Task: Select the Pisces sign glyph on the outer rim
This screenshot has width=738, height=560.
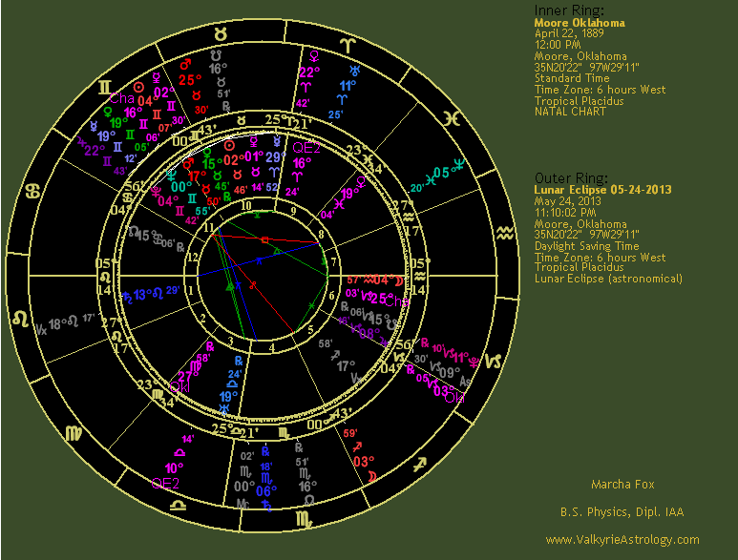Action: 459,118
